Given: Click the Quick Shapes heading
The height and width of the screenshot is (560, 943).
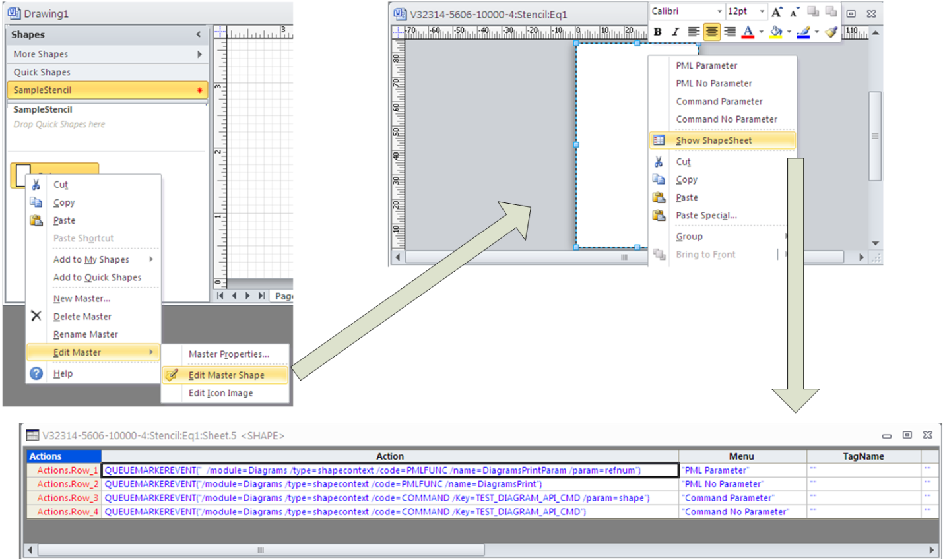Looking at the screenshot, I should 42,72.
